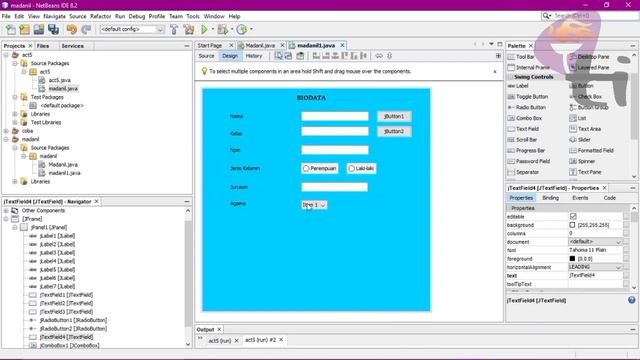Click the Search box in top bar

pyautogui.click(x=590, y=16)
